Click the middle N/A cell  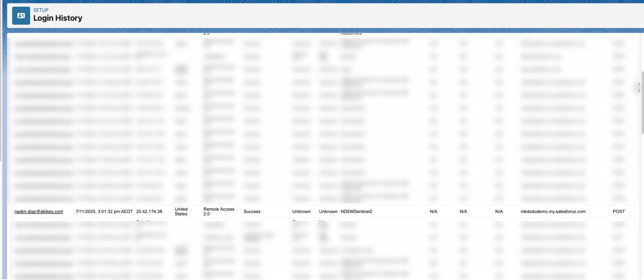pos(463,211)
